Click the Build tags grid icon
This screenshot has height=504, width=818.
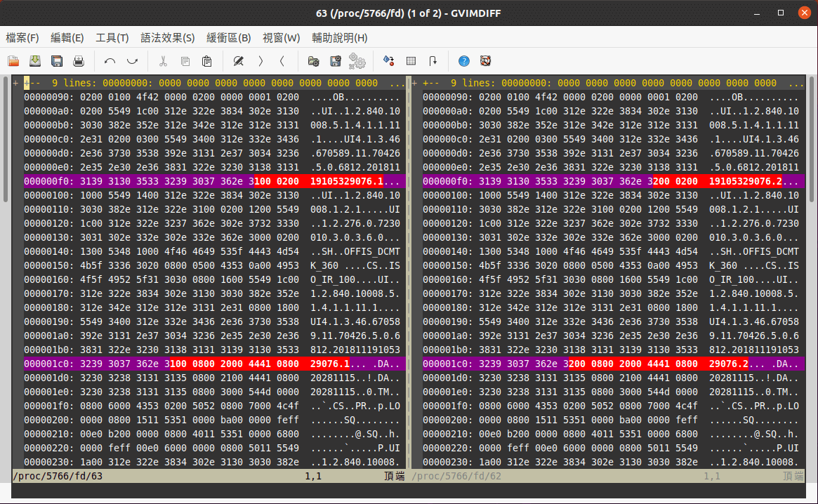click(x=411, y=61)
